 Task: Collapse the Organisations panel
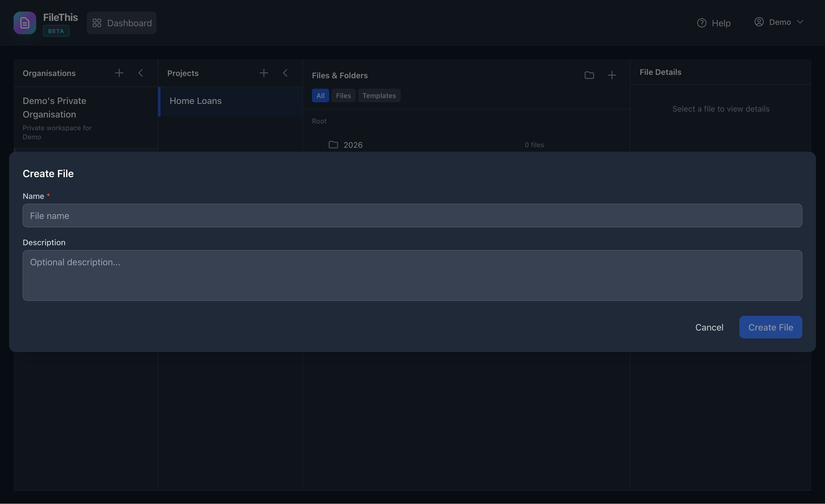(x=141, y=73)
